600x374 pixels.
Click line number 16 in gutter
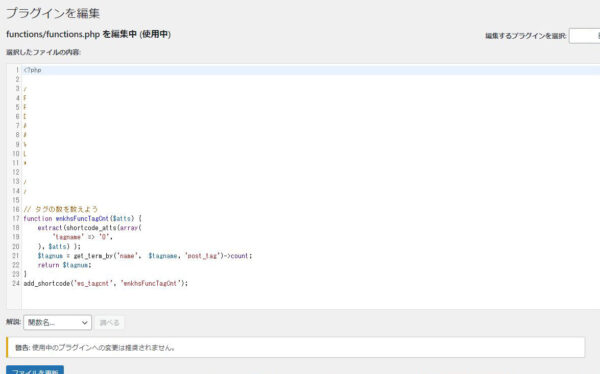[x=16, y=209]
